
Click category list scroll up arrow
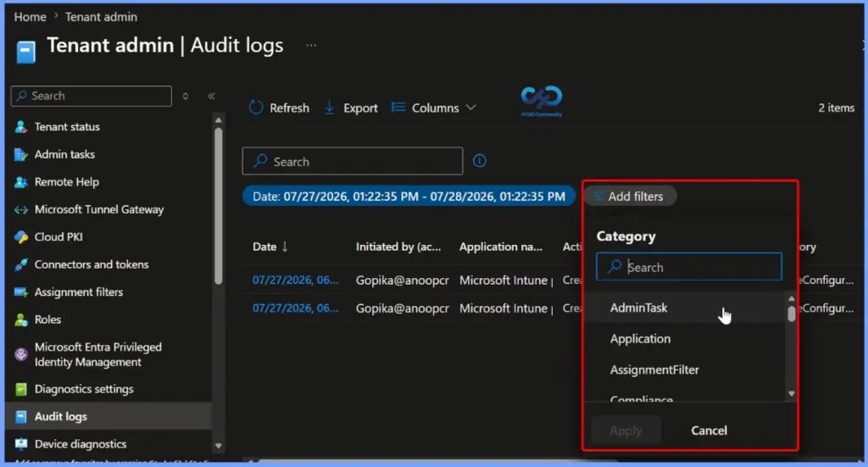pos(792,299)
